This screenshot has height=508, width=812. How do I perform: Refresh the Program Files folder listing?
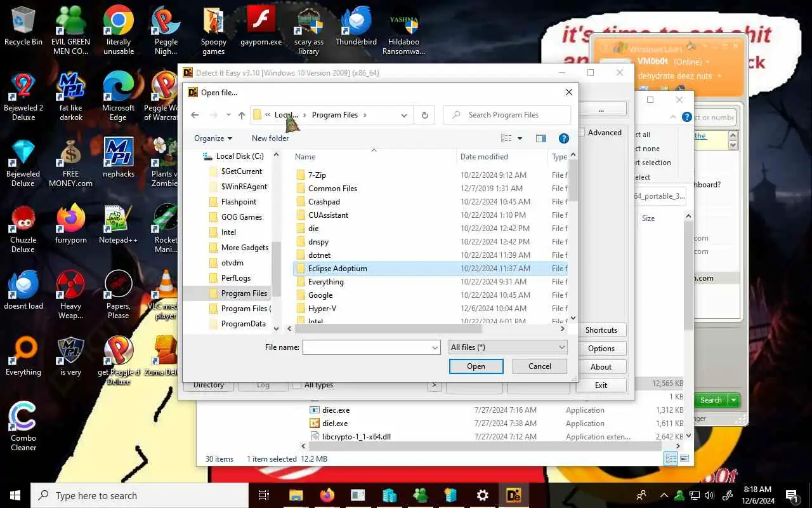click(x=425, y=115)
